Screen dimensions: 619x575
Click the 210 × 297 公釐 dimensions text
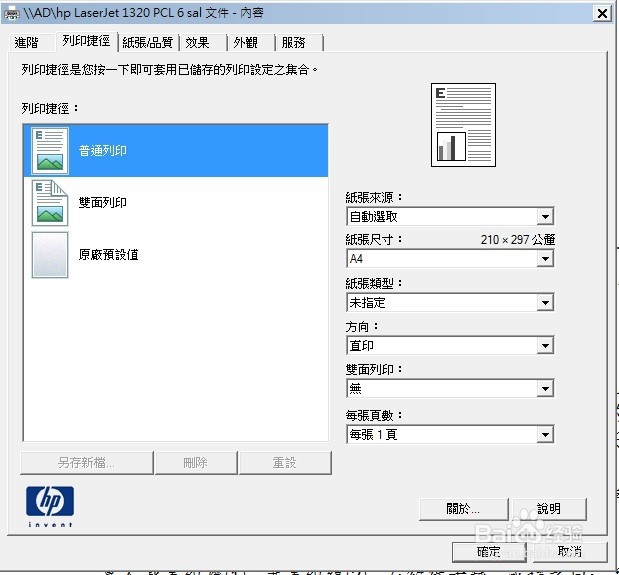pos(518,240)
